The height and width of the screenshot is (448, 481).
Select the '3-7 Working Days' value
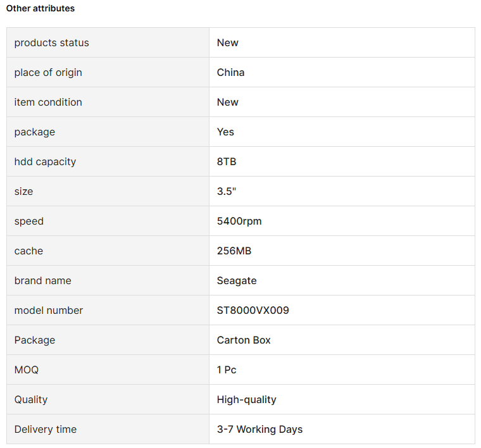(259, 430)
